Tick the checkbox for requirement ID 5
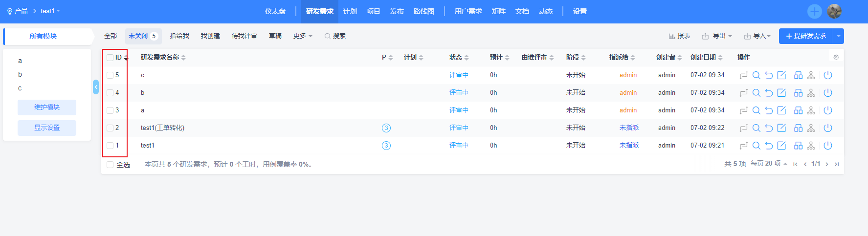The image size is (868, 236). coord(110,75)
